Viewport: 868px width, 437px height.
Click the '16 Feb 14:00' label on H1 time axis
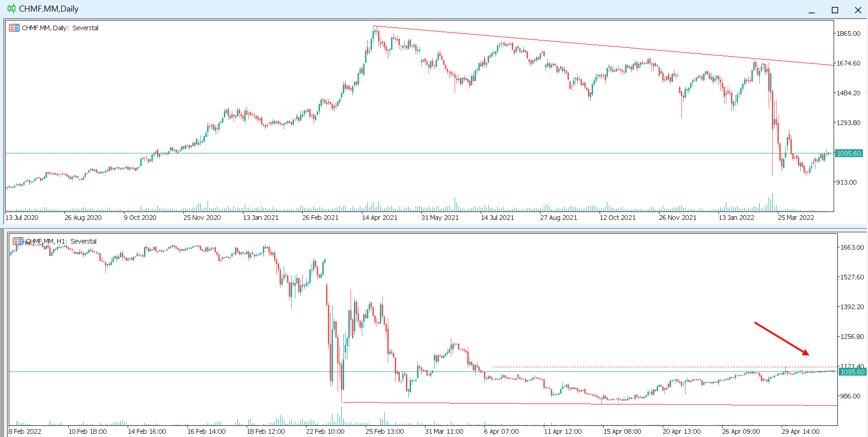point(206,431)
